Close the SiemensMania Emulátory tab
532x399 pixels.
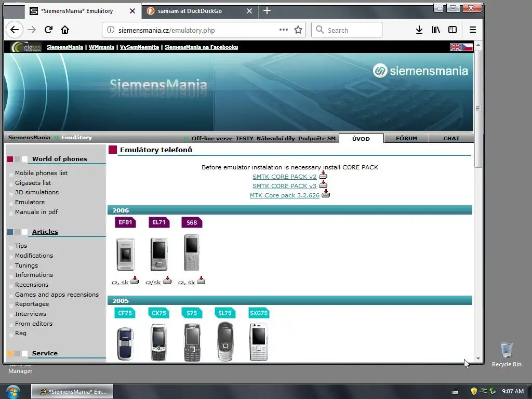click(x=132, y=11)
